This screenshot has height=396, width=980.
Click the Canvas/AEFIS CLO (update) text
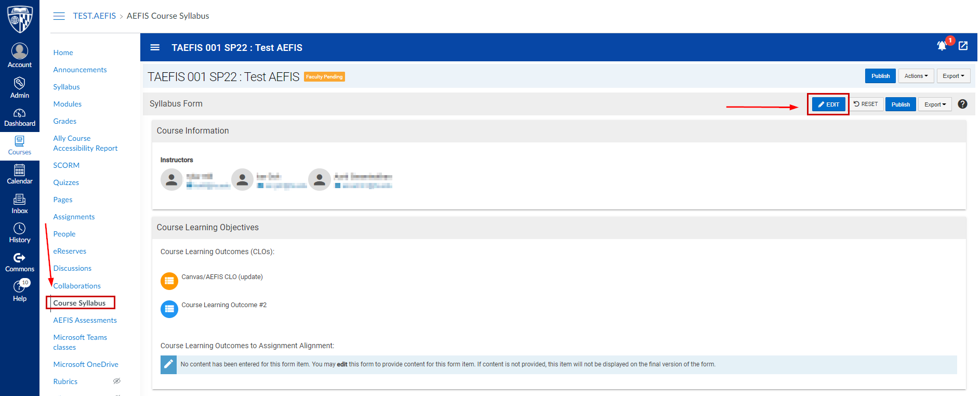coord(222,277)
